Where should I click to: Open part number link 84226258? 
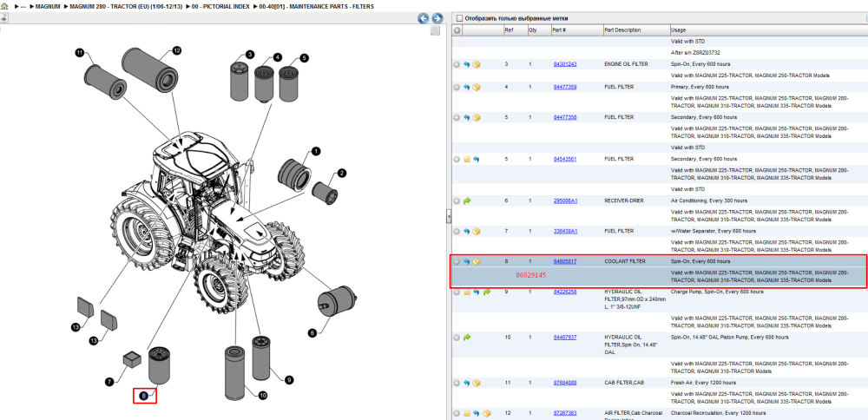pos(565,292)
